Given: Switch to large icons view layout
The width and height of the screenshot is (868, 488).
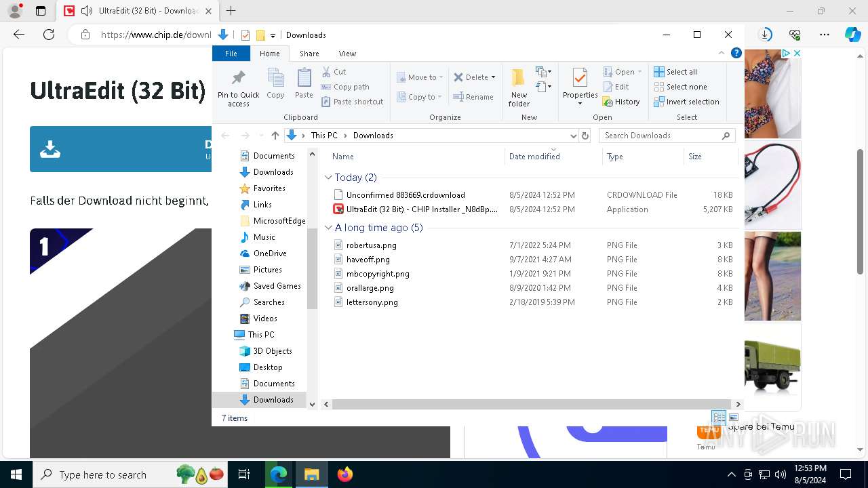Looking at the screenshot, I should [733, 418].
